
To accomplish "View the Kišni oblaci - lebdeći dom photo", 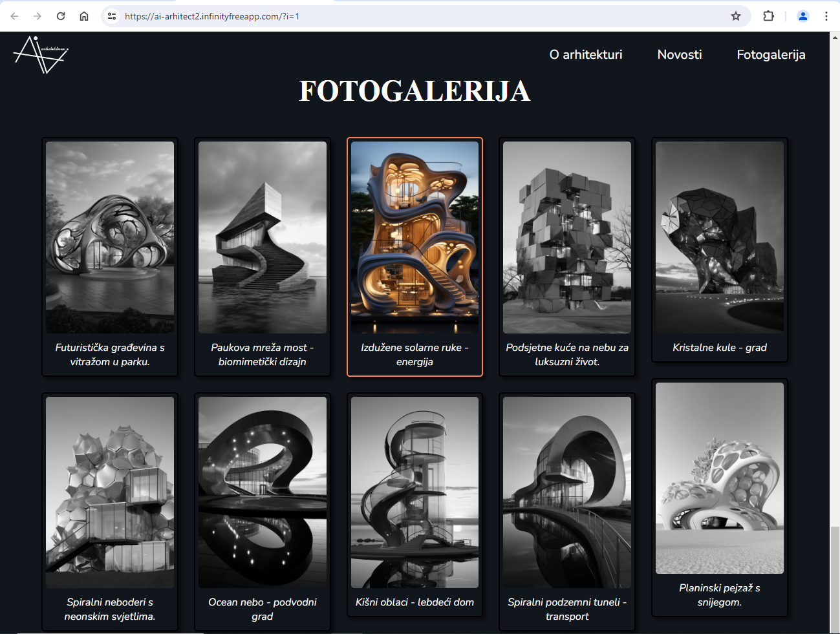I will pyautogui.click(x=415, y=492).
